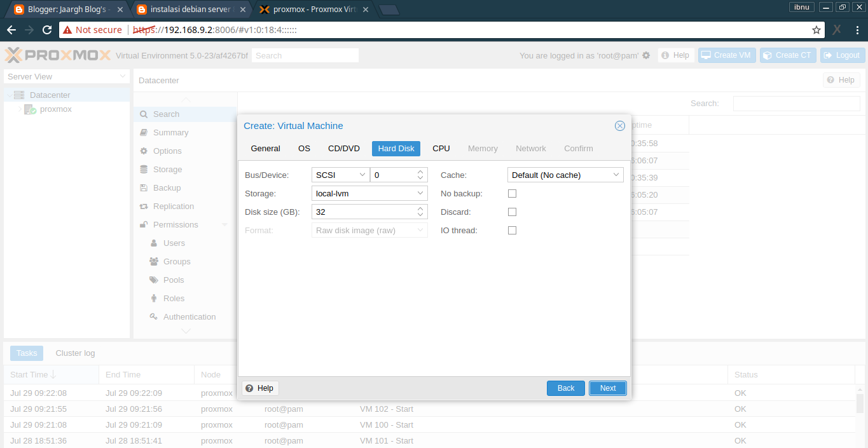Switch to proxmox browser tab
The image size is (868, 448).
315,10
